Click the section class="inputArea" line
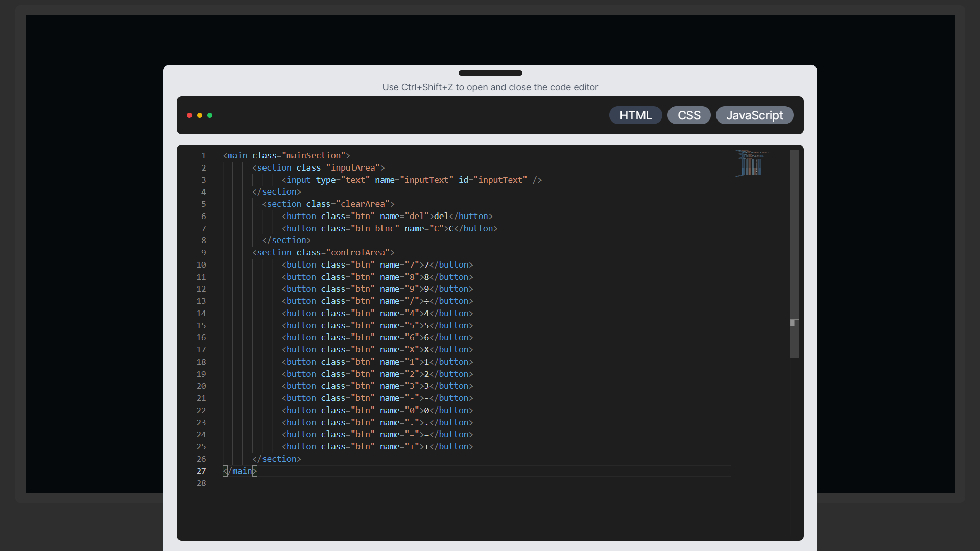The image size is (980, 551). (318, 167)
